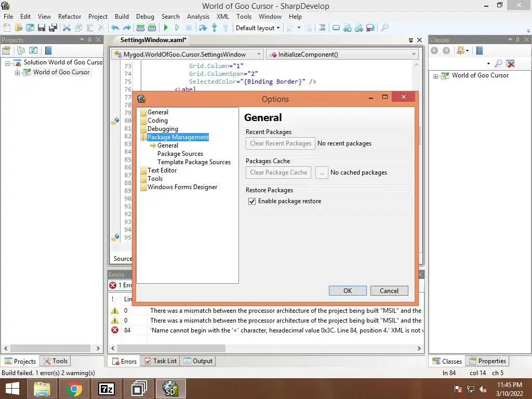
Task: Toggle Enable package restore checkbox
Action: point(252,201)
